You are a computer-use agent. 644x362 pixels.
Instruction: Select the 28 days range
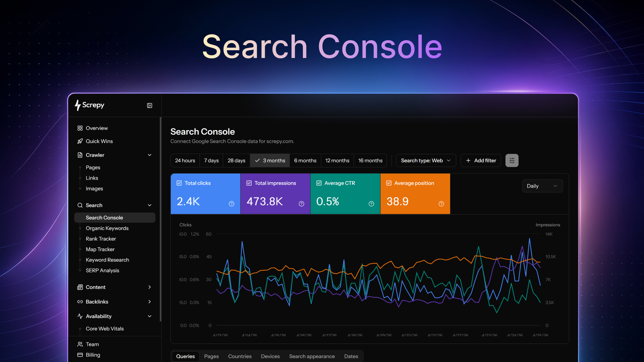236,161
